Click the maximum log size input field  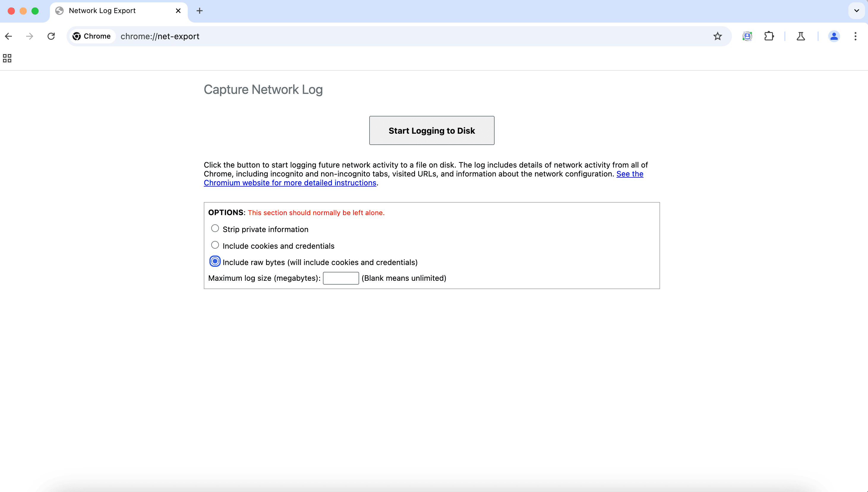tap(340, 278)
